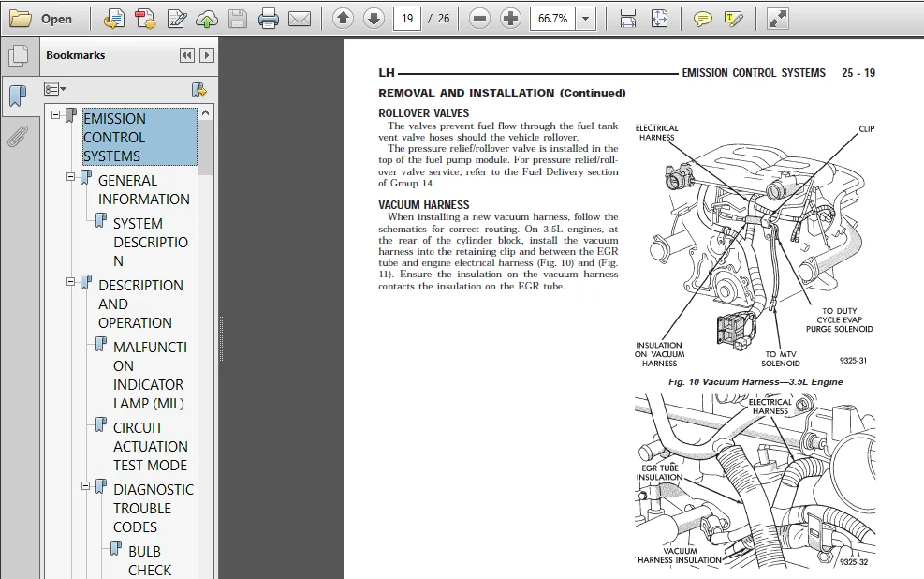The height and width of the screenshot is (579, 924).
Task: Select the EMISSION CONTROL SYSTEMS bookmark
Action: click(139, 137)
